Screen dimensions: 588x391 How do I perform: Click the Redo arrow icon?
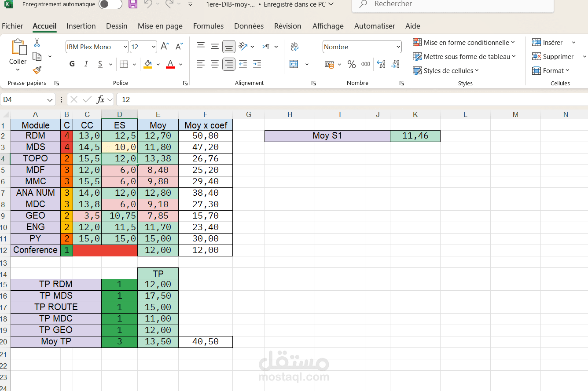click(169, 4)
